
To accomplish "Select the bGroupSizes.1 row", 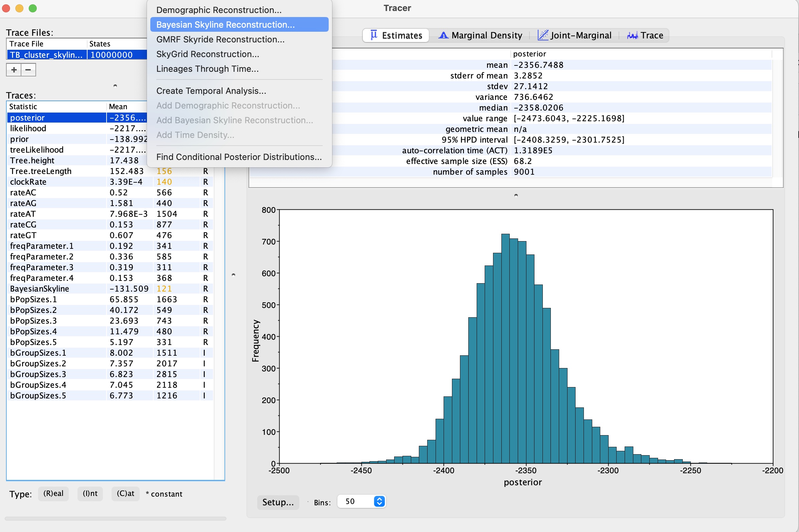I will tap(110, 353).
